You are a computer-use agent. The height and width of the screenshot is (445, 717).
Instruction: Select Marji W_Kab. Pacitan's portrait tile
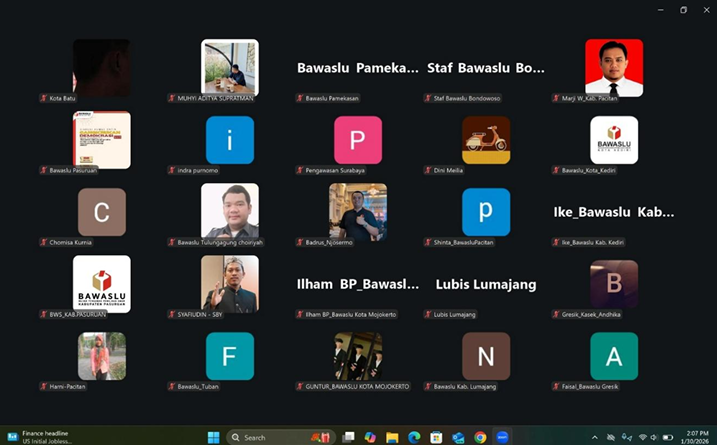[614, 68]
